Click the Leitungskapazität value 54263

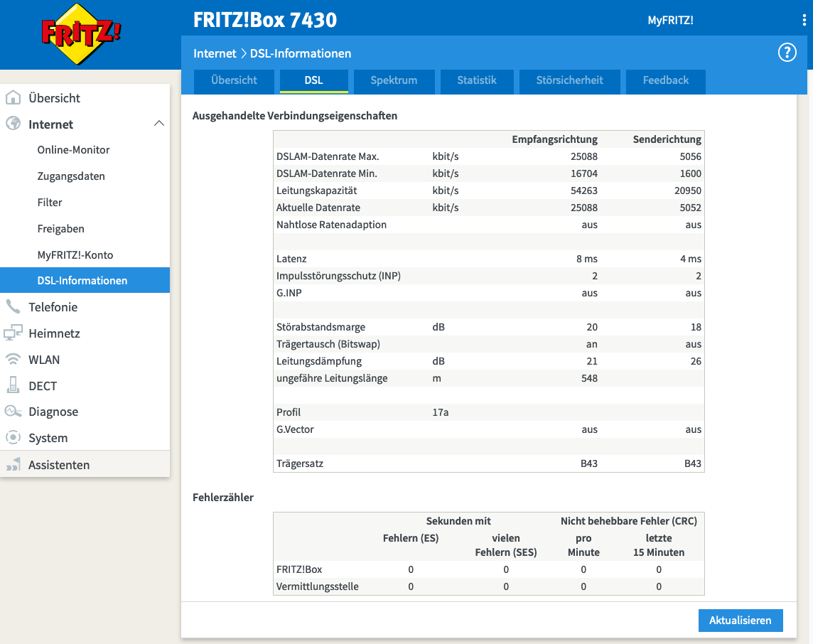[x=584, y=190]
